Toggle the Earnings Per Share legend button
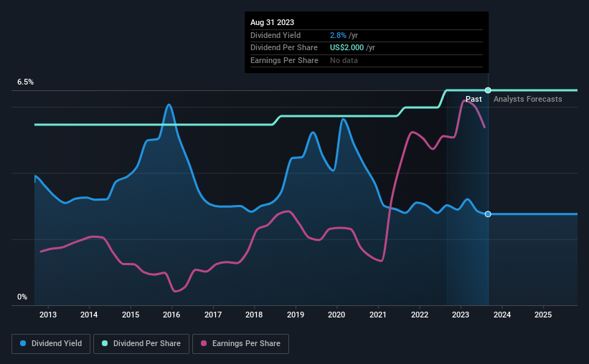This screenshot has height=364, width=589. [240, 344]
